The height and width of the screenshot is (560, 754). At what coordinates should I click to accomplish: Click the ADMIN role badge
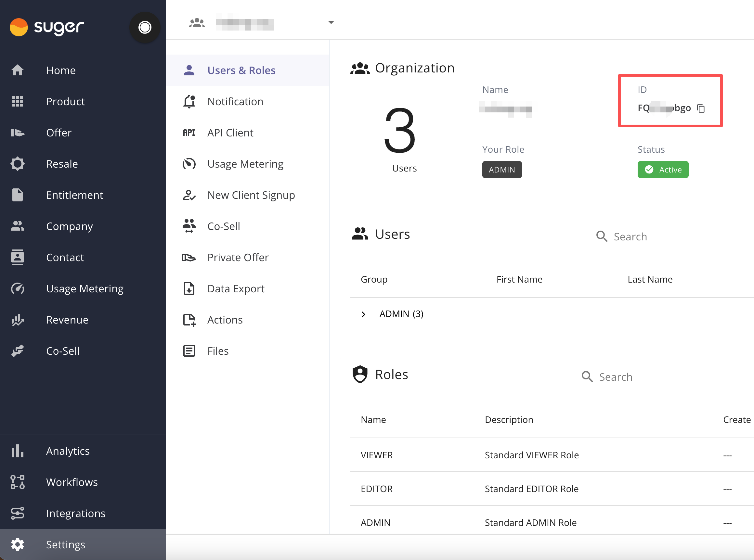pos(502,170)
